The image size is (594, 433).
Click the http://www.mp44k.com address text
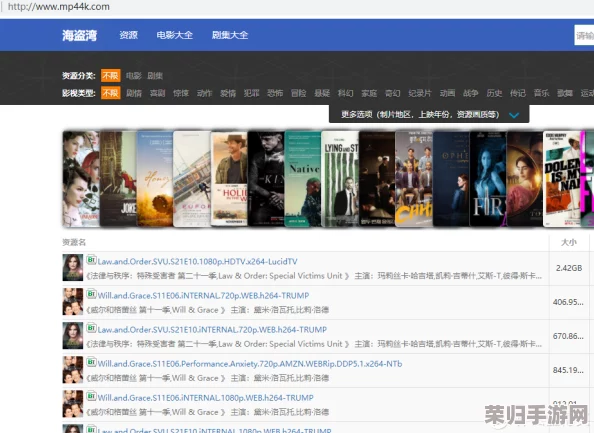click(x=59, y=7)
